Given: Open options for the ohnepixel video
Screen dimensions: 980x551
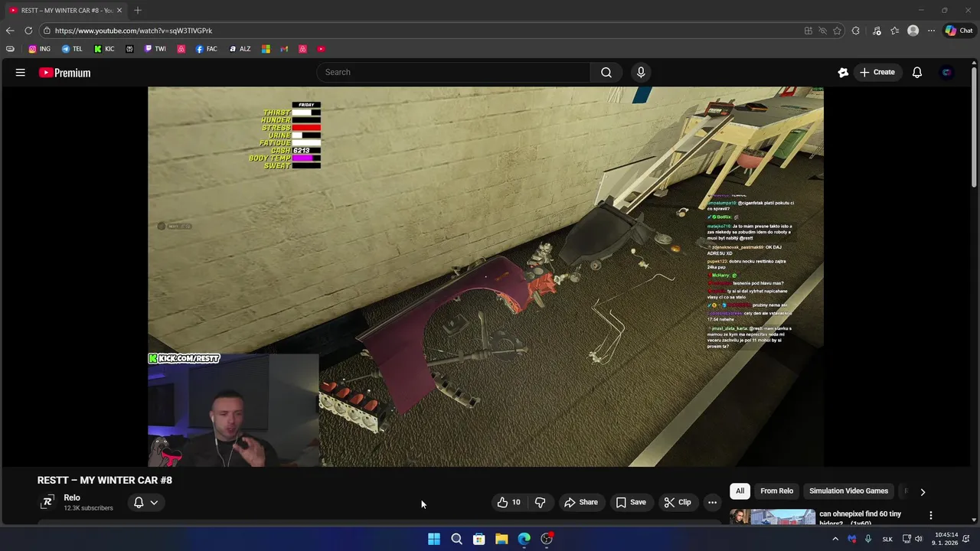Looking at the screenshot, I should (931, 515).
